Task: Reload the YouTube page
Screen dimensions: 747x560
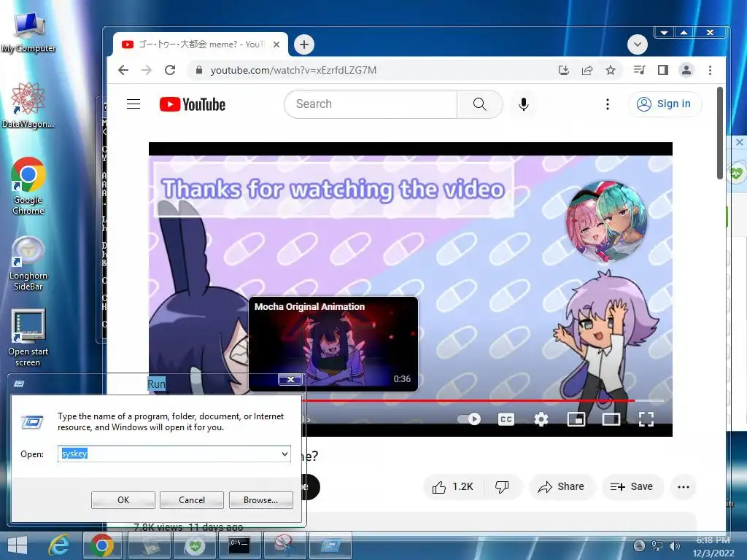Action: (x=170, y=70)
